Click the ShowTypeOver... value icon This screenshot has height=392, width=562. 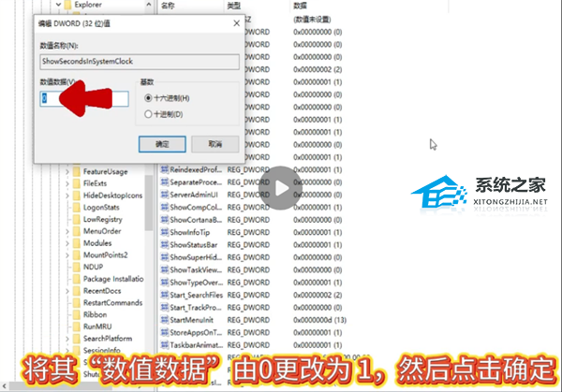[x=165, y=283]
